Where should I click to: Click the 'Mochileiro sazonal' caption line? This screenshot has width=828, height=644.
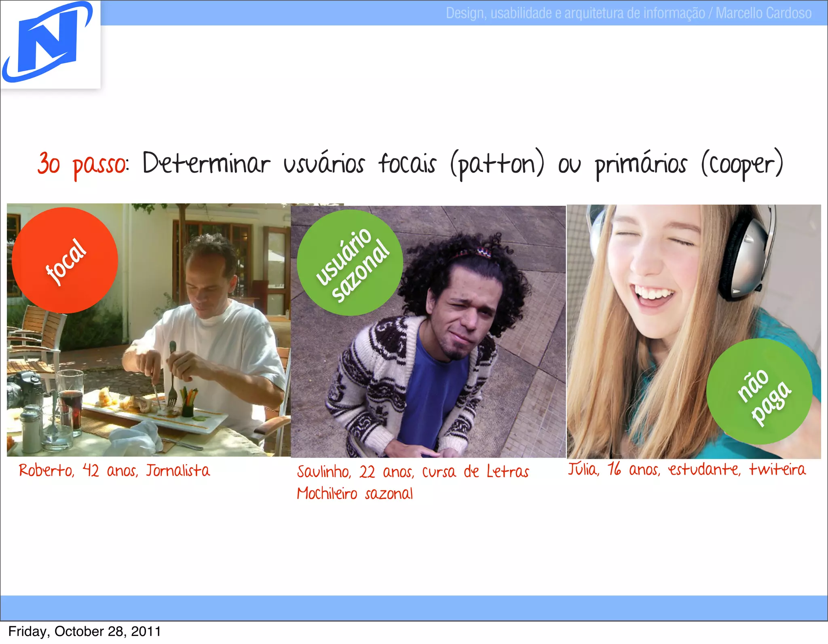pyautogui.click(x=355, y=494)
